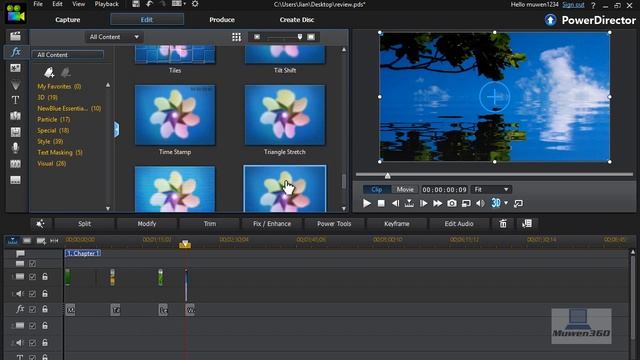
Task: Lock video track 1 padlock
Action: coord(45,277)
